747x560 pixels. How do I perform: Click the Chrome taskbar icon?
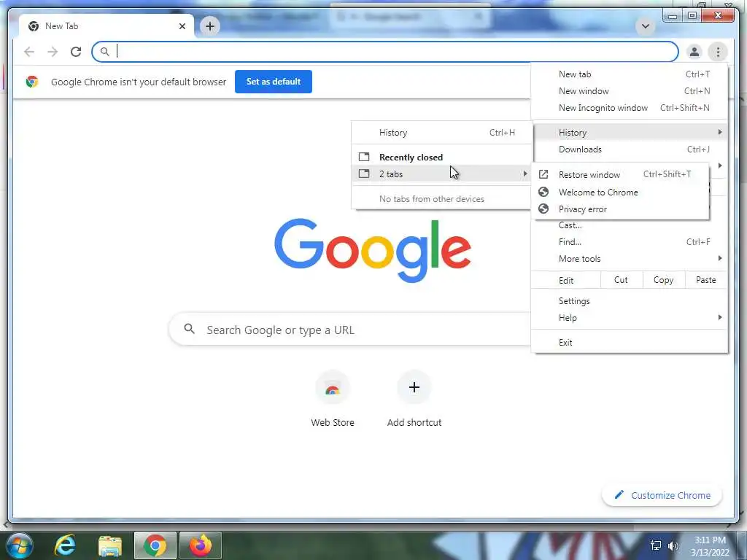pyautogui.click(x=155, y=545)
